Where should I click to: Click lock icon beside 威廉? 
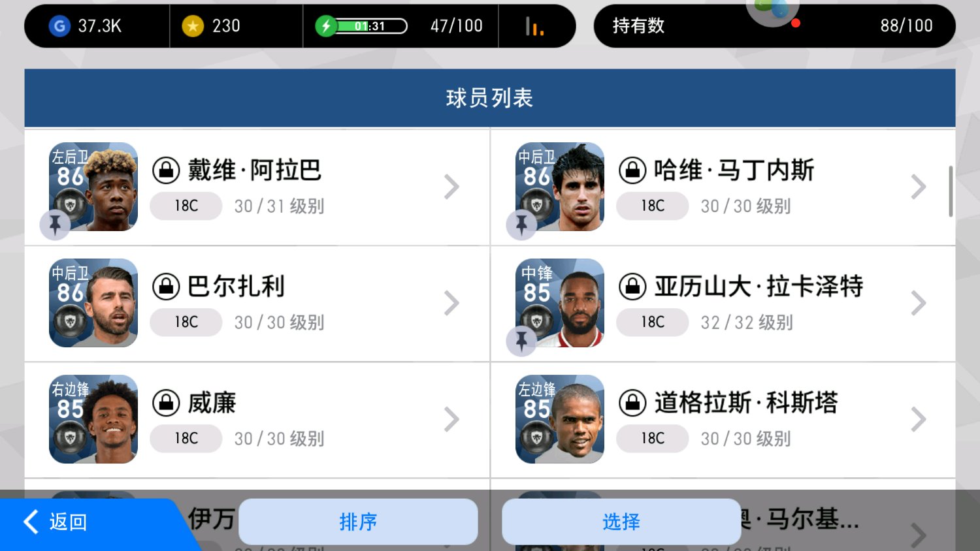[166, 403]
